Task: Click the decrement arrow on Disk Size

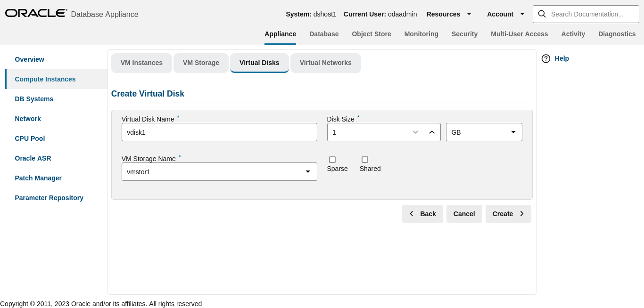Action: [x=415, y=132]
